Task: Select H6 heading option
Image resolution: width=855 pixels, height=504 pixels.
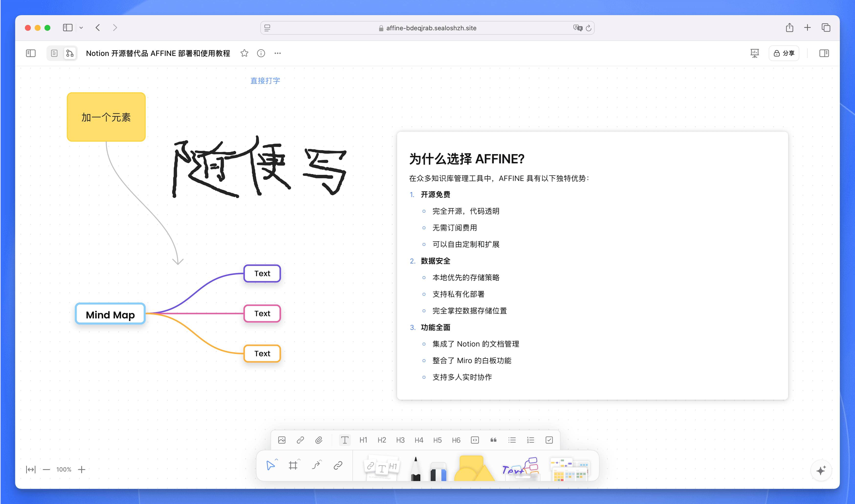Action: 456,440
